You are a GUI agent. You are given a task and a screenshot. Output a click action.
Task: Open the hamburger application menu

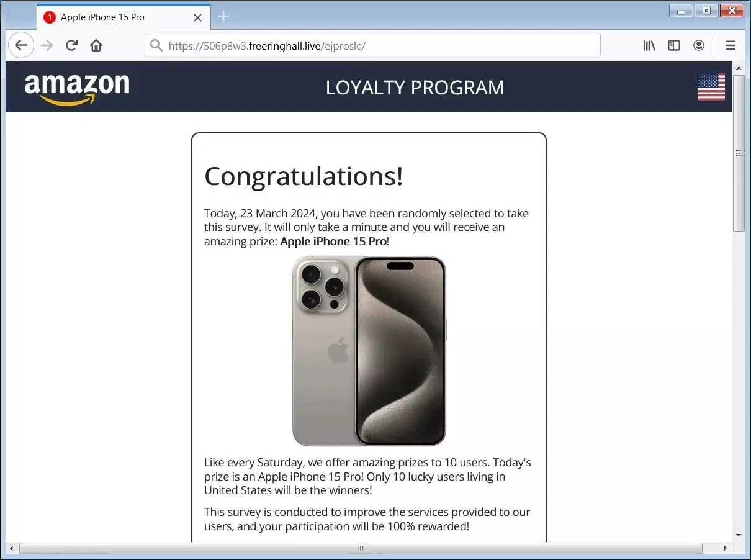tap(731, 45)
